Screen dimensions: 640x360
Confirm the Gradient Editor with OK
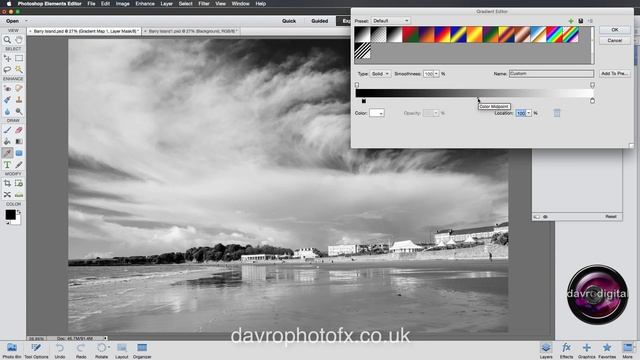click(x=615, y=30)
